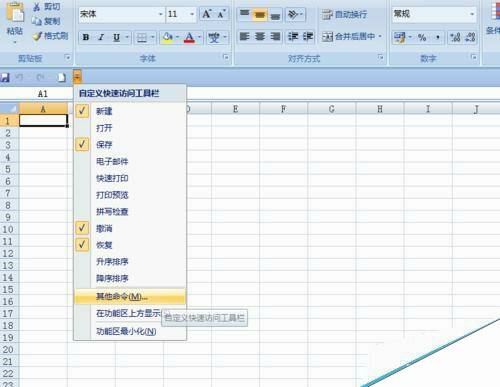Viewport: 500px width, 387px height.
Task: Click the accounting number format icon
Action: click(399, 37)
